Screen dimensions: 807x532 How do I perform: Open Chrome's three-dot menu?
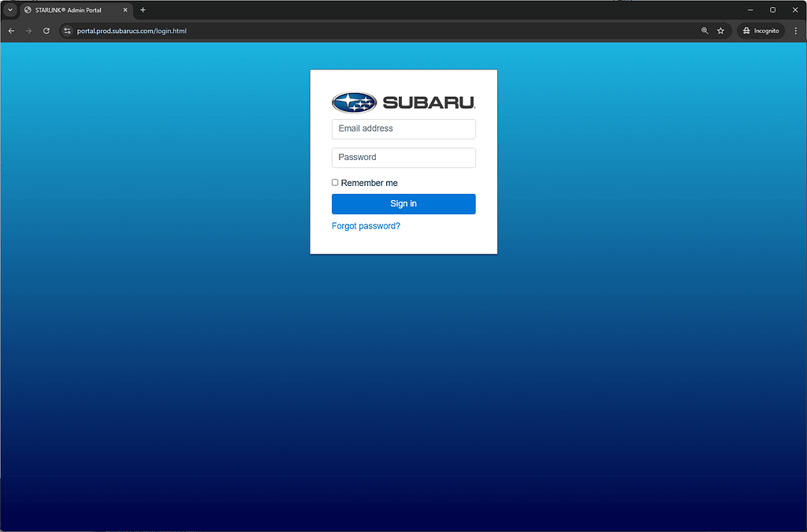796,31
